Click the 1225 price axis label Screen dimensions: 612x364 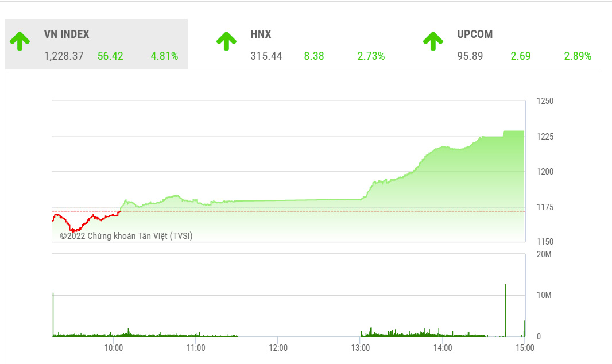[545, 137]
